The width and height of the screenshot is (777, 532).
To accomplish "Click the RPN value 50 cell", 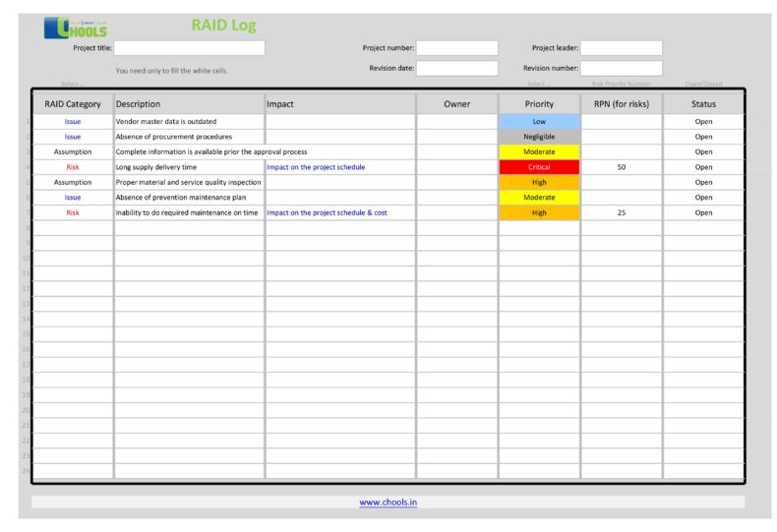I will [621, 167].
